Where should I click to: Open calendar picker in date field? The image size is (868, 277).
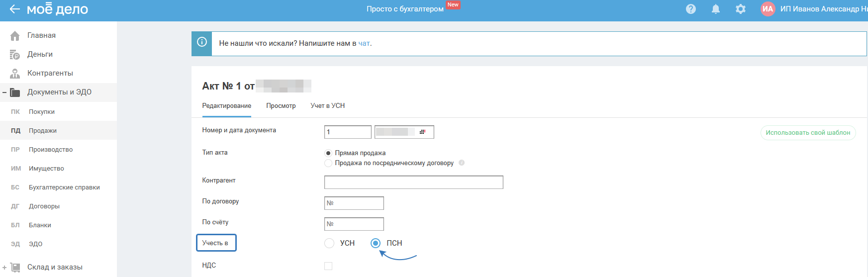pyautogui.click(x=422, y=132)
